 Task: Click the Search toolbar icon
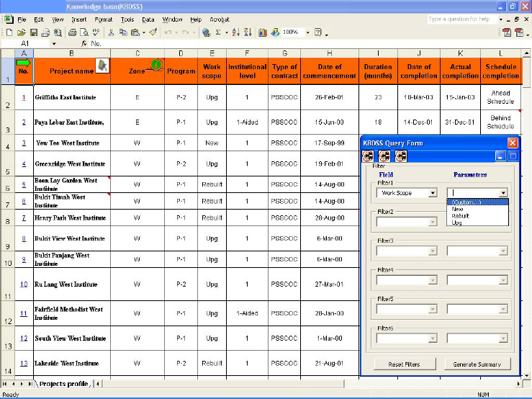click(x=58, y=32)
